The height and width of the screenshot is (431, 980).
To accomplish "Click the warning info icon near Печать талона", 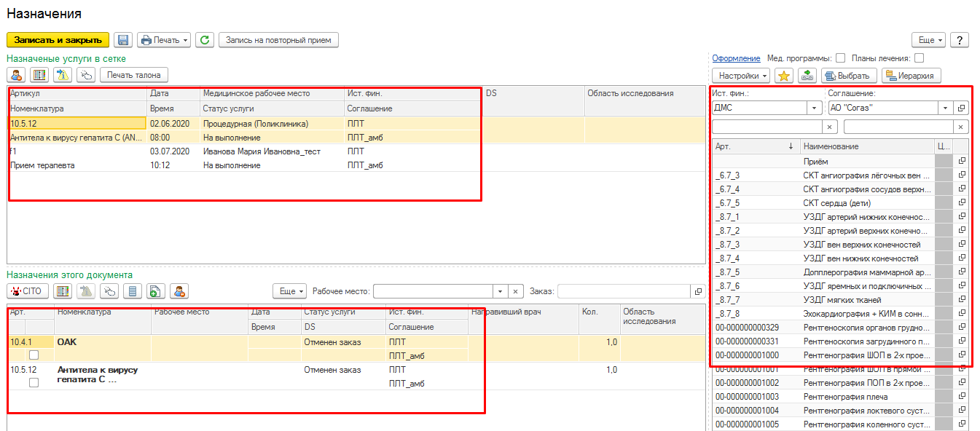I will 63,74.
